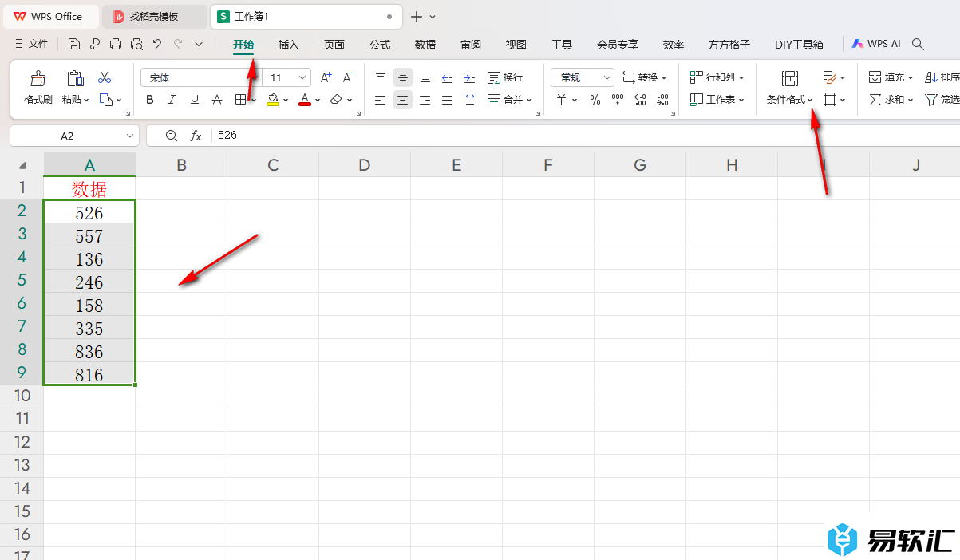Open WPS AI assistant

pyautogui.click(x=876, y=45)
